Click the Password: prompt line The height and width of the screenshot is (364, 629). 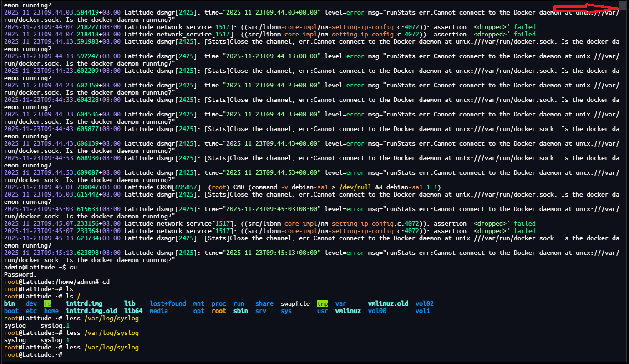[19, 274]
